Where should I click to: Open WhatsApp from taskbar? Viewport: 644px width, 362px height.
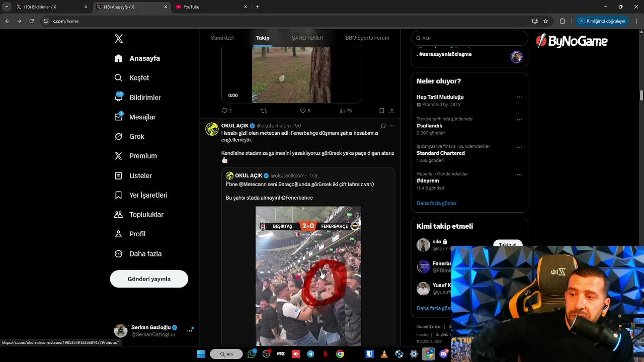tap(252, 354)
